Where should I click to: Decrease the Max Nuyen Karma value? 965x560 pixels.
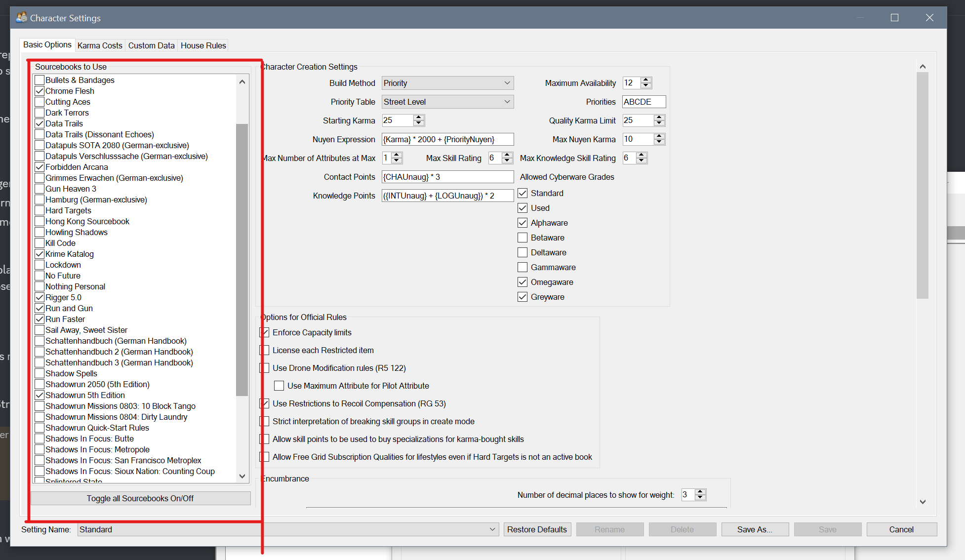click(659, 142)
